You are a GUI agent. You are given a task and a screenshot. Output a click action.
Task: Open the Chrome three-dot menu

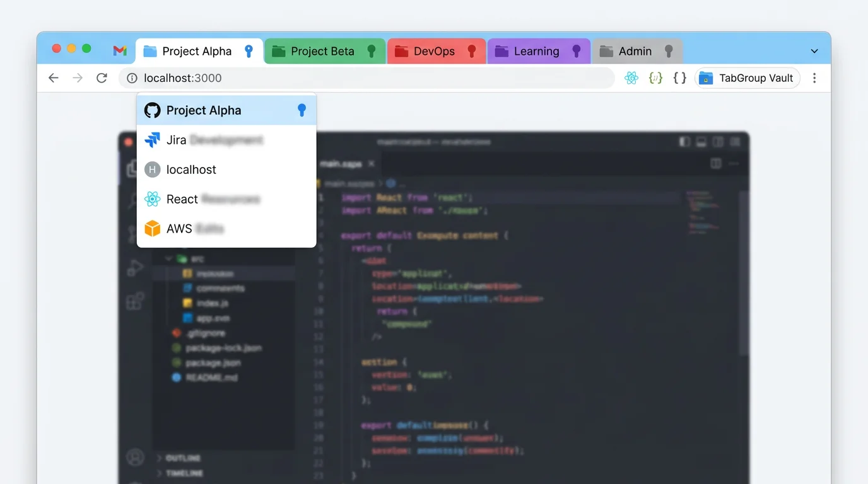tap(815, 78)
